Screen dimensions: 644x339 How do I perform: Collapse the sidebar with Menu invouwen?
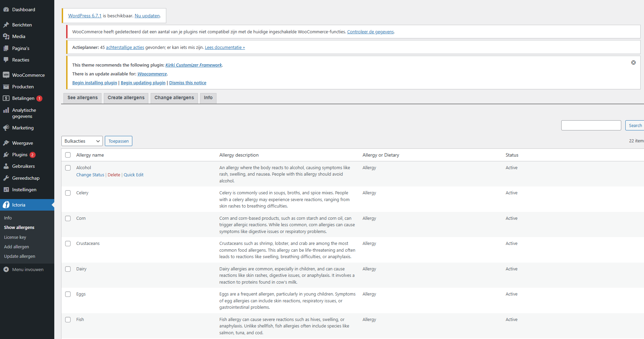click(x=24, y=269)
